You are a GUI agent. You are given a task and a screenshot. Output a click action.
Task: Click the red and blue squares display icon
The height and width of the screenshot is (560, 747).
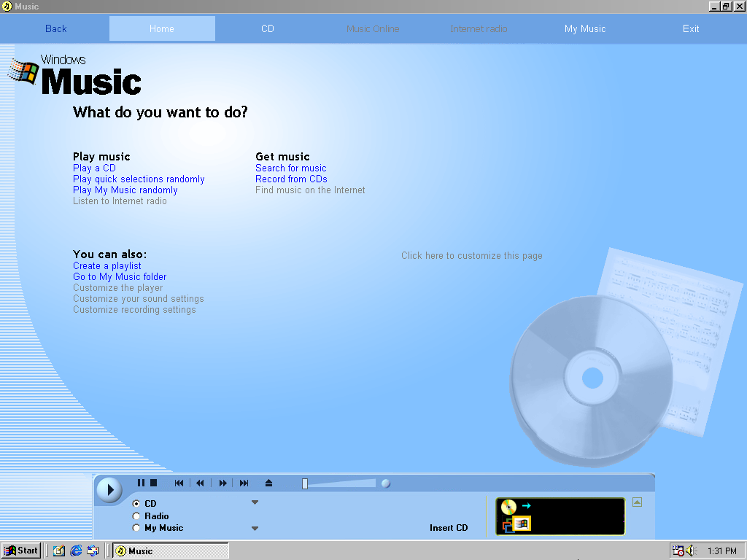508,526
